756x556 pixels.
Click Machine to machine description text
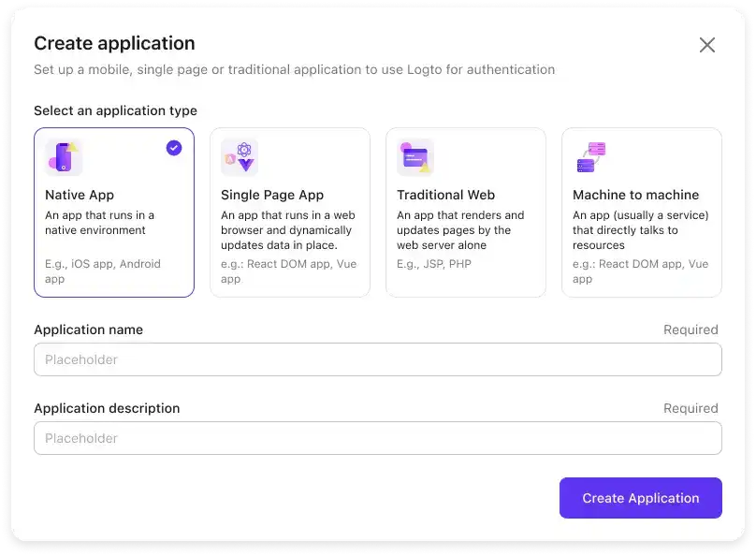click(640, 230)
